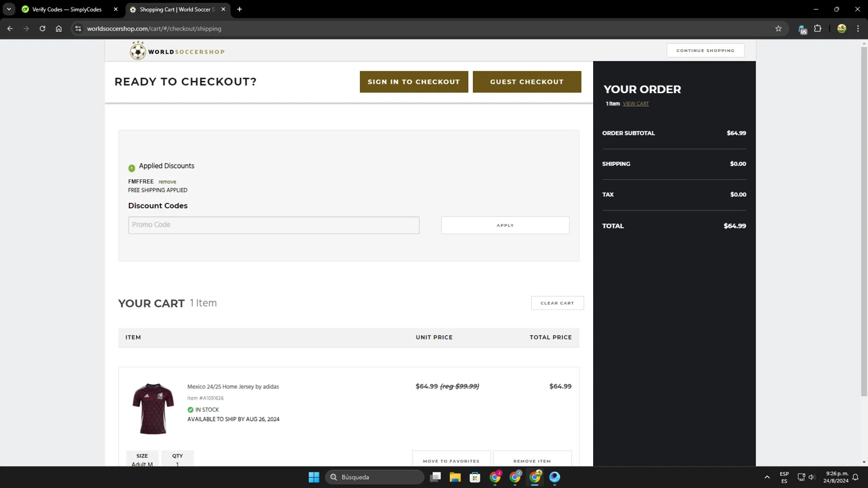Viewport: 868px width, 488px height.
Task: Open the browser home icon
Action: (58, 28)
